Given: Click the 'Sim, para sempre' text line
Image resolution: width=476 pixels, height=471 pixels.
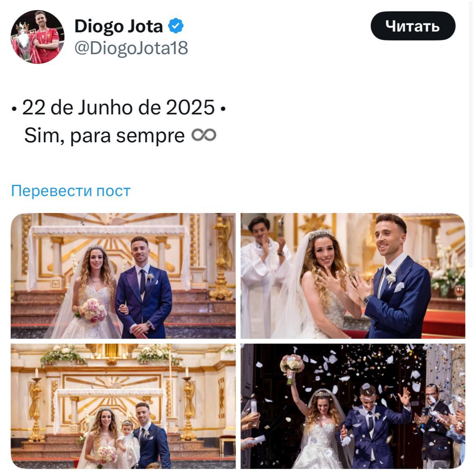Looking at the screenshot, I should point(104,135).
